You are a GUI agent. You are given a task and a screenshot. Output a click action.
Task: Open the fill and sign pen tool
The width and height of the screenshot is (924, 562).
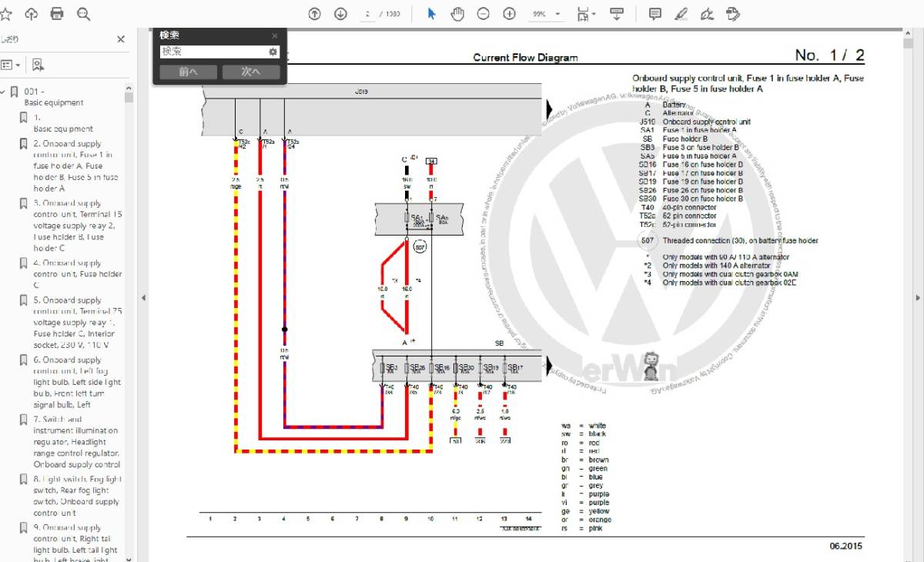[x=707, y=14]
